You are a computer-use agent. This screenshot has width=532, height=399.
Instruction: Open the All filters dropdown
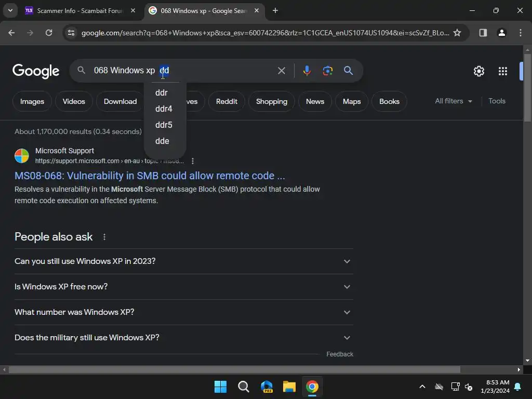(454, 101)
